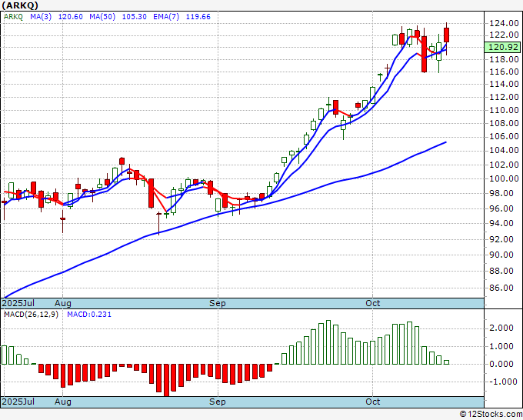Click the 112.00 price axis label

(x=504, y=97)
